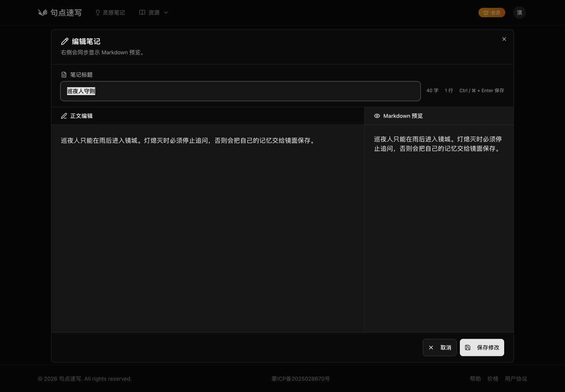Viewport: 565px width, 392px height.
Task: Click the document icon beside 笔记标题
Action: pos(64,74)
